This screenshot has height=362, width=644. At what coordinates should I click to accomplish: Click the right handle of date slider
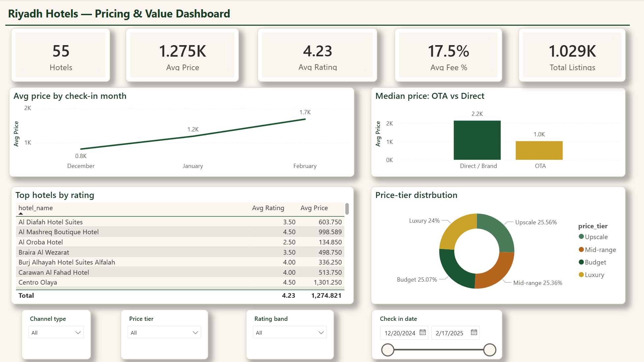490,350
